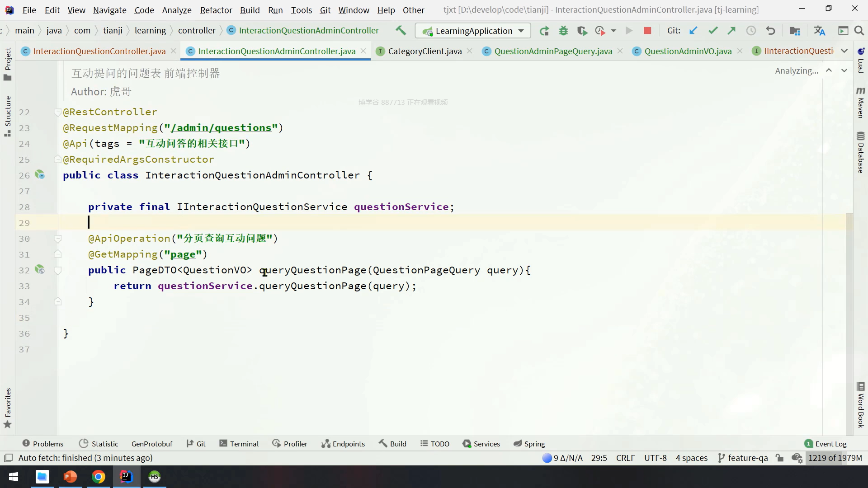Image resolution: width=868 pixels, height=488 pixels.
Task: Click Git push arrow icon
Action: (x=731, y=31)
